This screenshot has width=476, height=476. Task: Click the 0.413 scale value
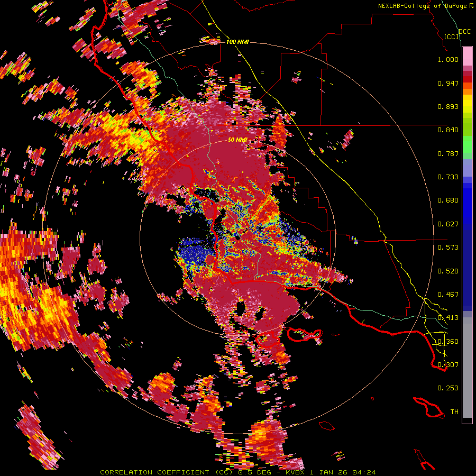tap(448, 318)
